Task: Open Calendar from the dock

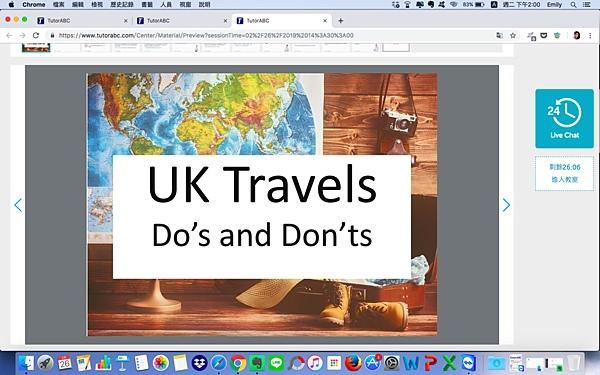Action: (x=64, y=363)
